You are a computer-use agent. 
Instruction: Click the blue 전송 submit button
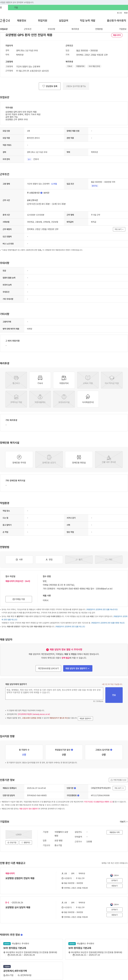coord(114,695)
